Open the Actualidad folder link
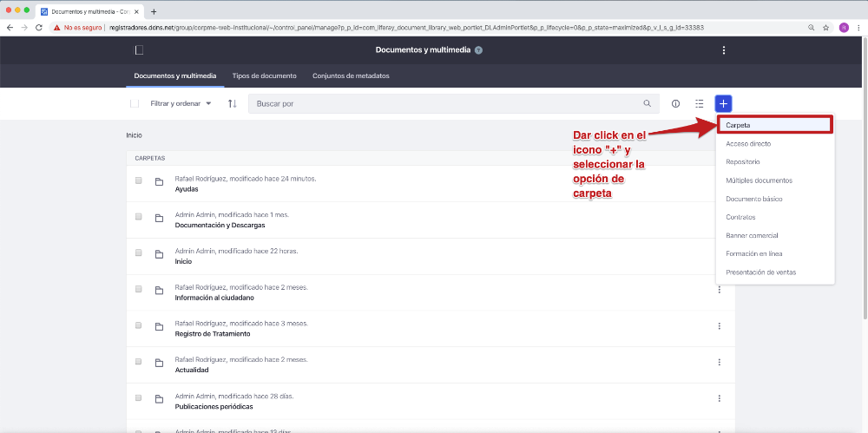 pyautogui.click(x=192, y=370)
